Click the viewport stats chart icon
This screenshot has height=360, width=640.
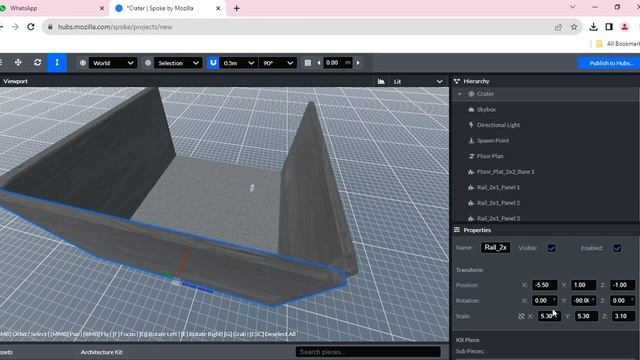click(381, 82)
